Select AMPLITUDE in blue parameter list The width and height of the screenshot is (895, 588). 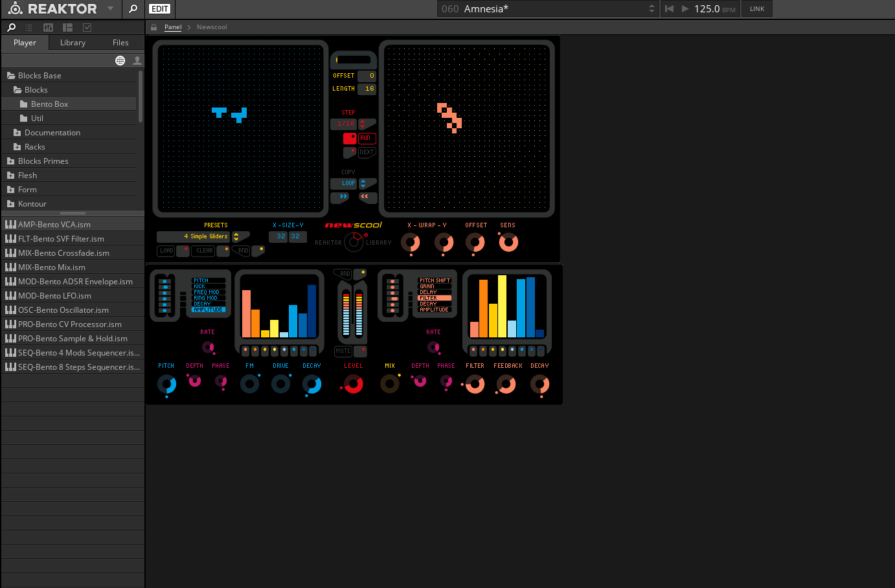click(208, 310)
